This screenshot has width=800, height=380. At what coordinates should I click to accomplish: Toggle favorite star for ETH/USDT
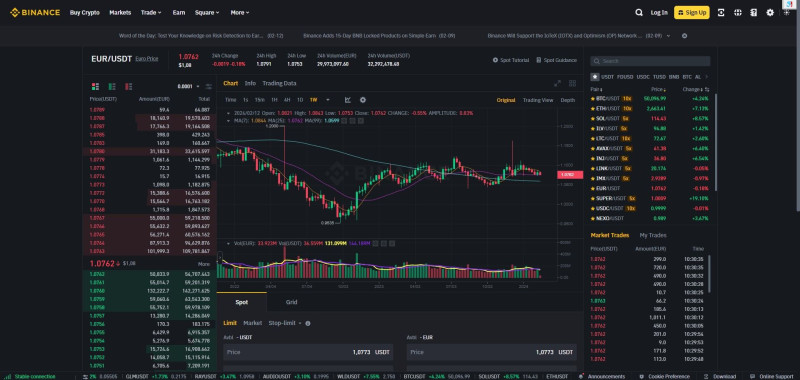coord(593,108)
